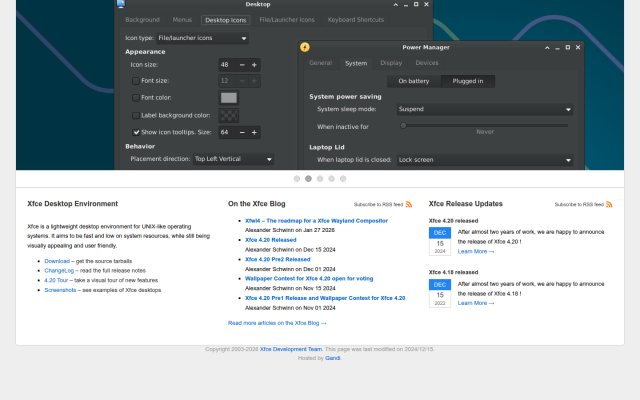Click the Power Manager lightning bolt window icon

pos(304,47)
